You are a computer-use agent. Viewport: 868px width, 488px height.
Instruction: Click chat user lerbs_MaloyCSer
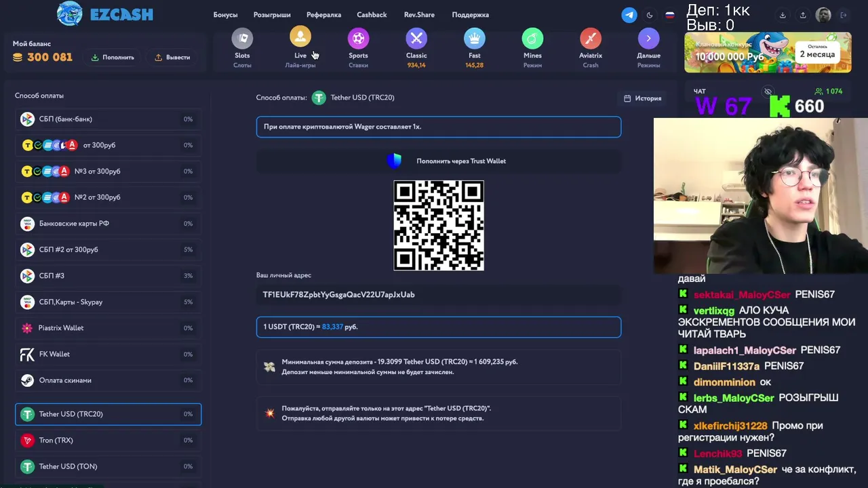(734, 399)
